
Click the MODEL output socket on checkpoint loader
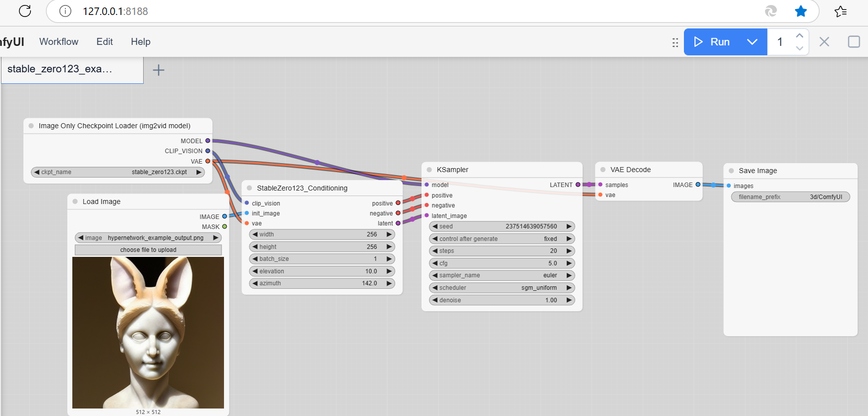tap(208, 141)
